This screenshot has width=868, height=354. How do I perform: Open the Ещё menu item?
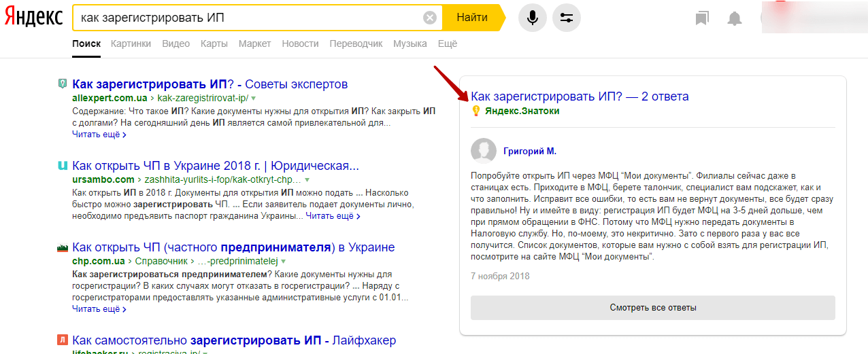click(x=447, y=43)
